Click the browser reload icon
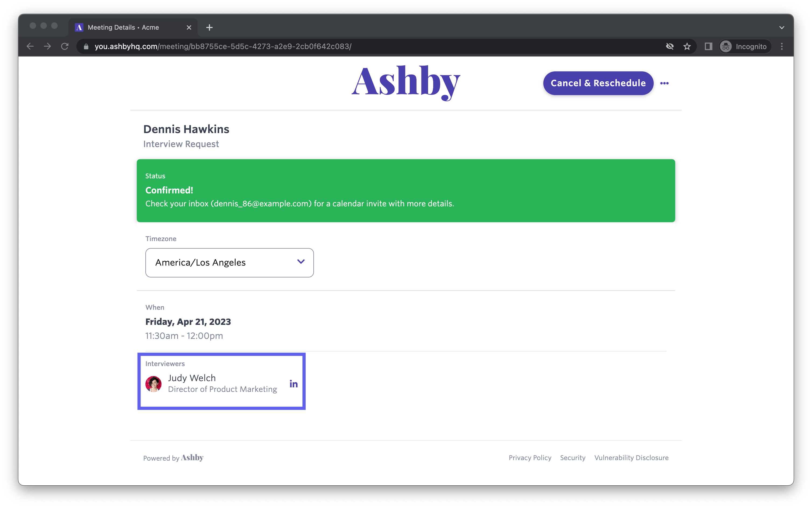The image size is (812, 508). click(65, 46)
